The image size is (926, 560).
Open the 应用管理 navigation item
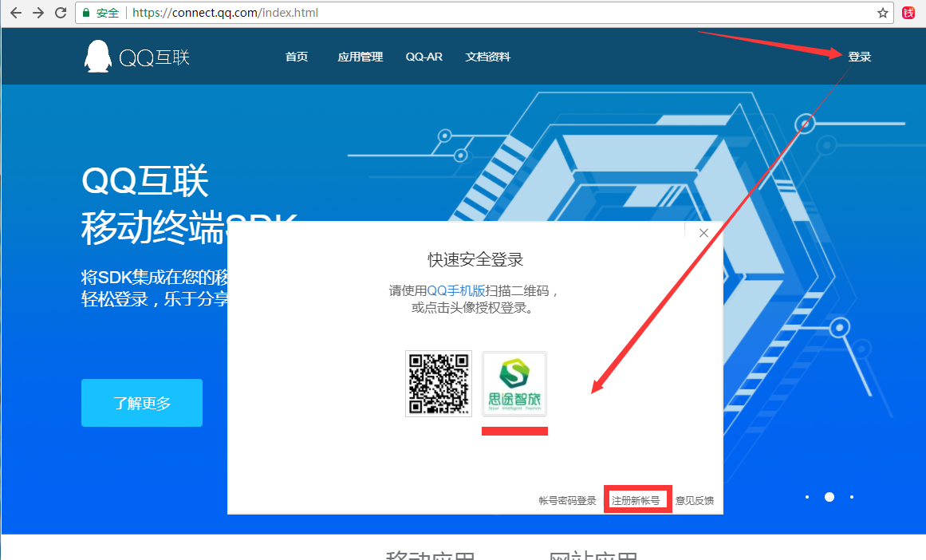point(360,57)
